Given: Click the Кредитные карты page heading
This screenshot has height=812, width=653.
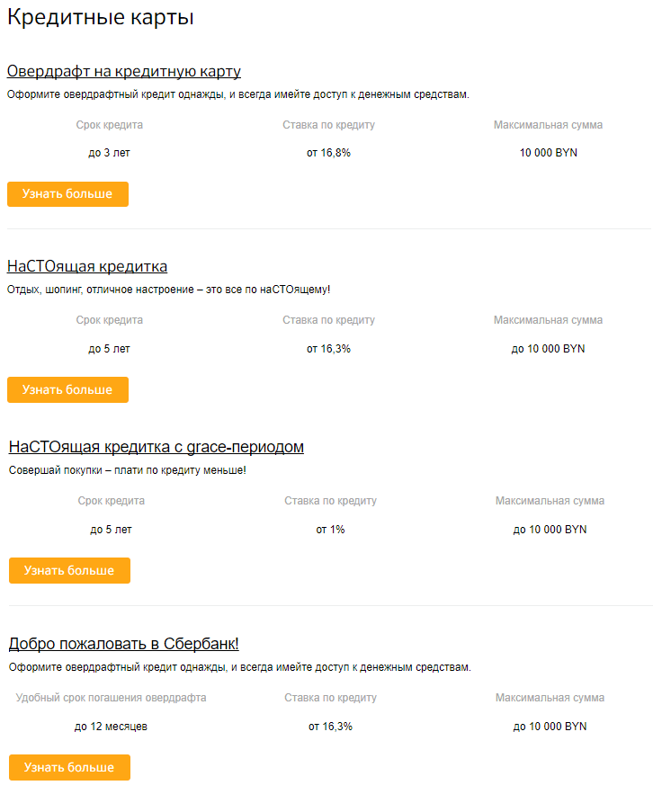Looking at the screenshot, I should 101,18.
